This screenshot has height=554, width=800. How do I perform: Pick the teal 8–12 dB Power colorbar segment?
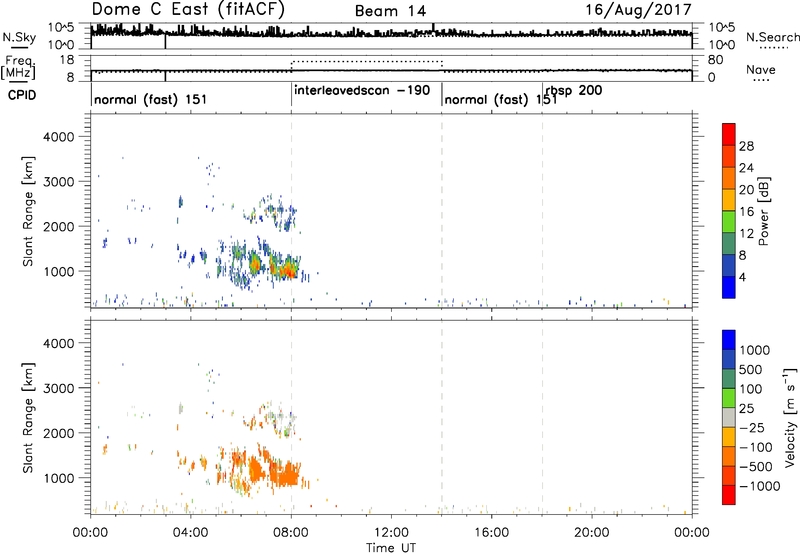(x=729, y=244)
